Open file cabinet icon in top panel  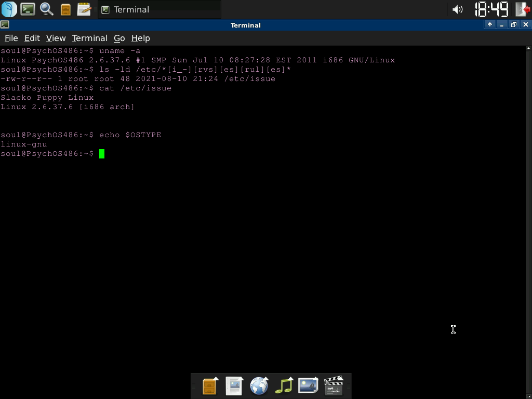coord(65,9)
